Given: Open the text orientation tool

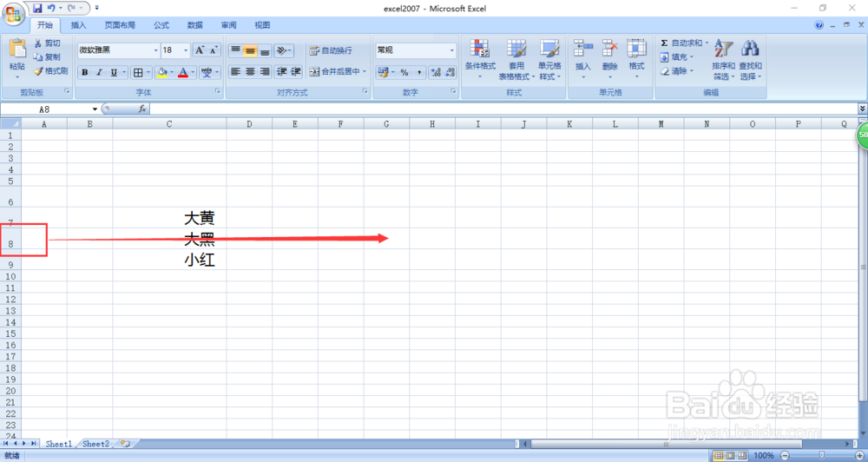Looking at the screenshot, I should pos(282,51).
